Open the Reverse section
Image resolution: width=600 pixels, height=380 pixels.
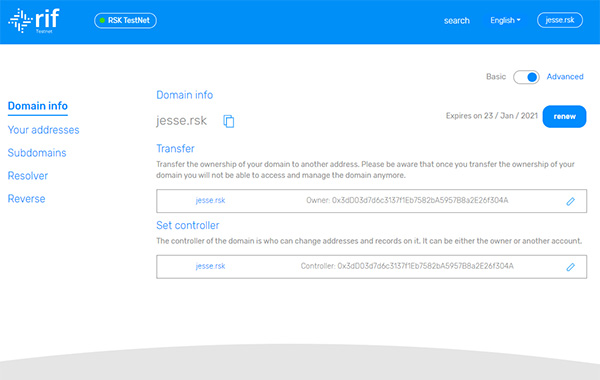click(26, 199)
